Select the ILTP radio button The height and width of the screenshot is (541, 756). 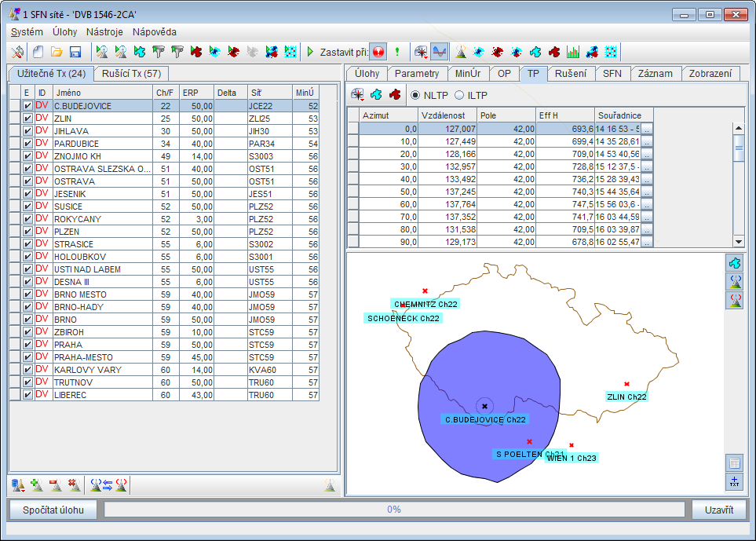point(460,95)
